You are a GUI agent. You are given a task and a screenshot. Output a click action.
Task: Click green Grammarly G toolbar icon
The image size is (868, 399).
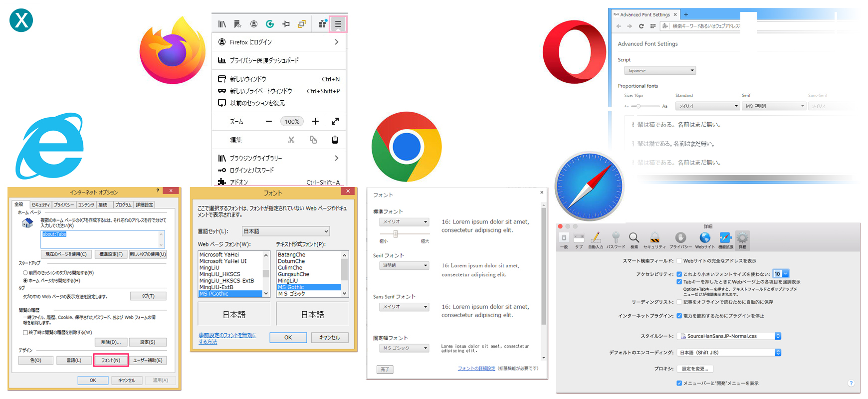click(270, 24)
